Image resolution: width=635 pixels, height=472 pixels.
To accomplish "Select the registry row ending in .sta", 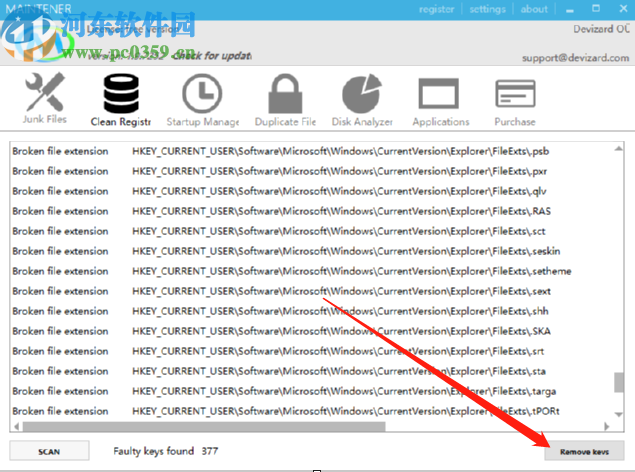I will tap(311, 371).
